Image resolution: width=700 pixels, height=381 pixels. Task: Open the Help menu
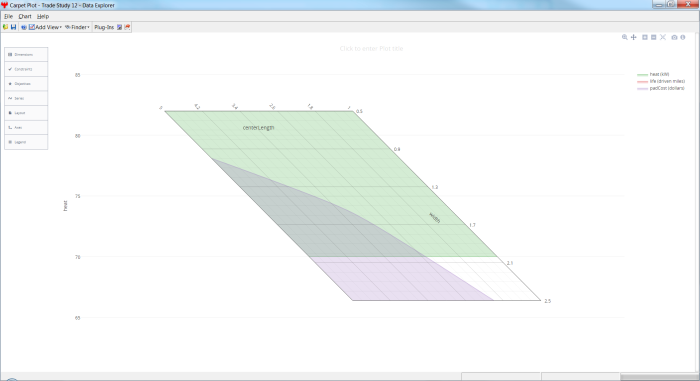coord(43,16)
